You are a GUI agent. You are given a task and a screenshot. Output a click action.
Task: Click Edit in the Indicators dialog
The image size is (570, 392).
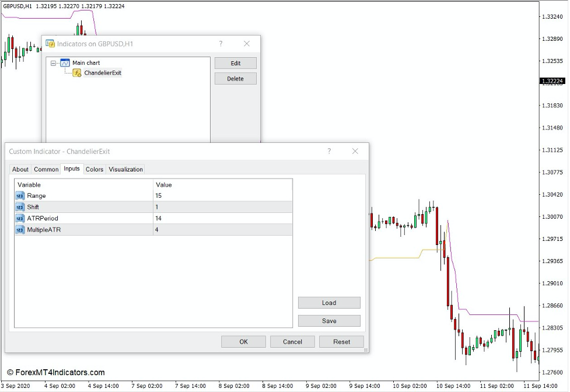235,62
